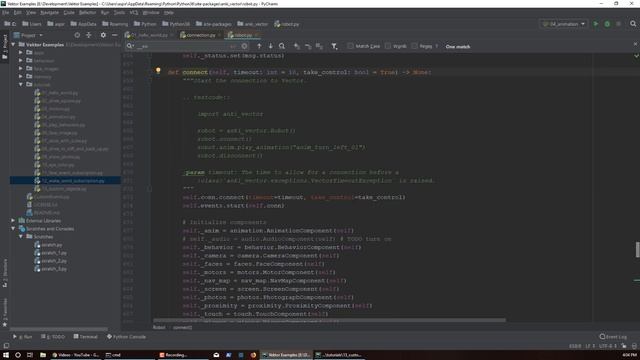Click the editor vertical scrollbar thumb
Screen dimensions: 640x360
tap(638, 250)
